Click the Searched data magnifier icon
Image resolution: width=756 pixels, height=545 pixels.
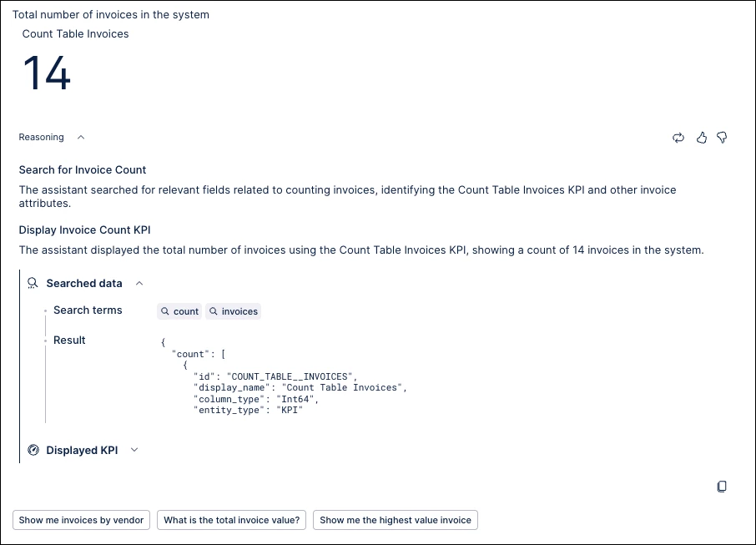coord(33,283)
